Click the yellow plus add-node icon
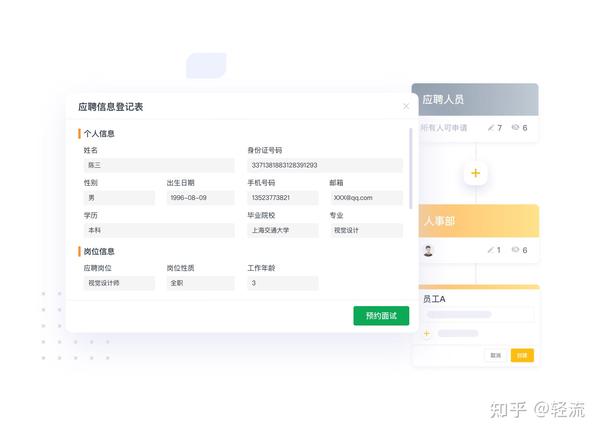This screenshot has width=600, height=434. (476, 173)
